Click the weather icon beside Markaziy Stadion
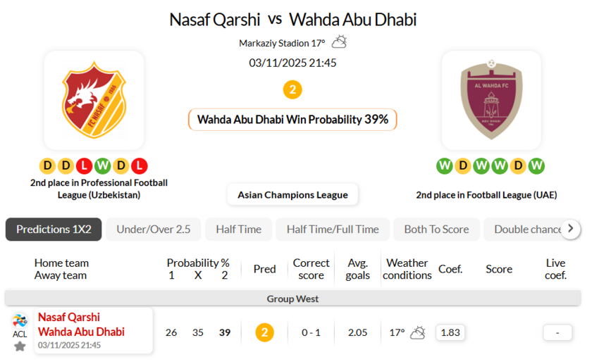592x364 pixels. [x=339, y=42]
